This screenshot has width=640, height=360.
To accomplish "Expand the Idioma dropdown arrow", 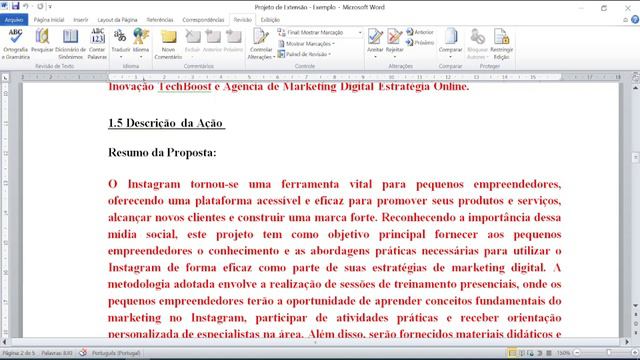I will click(x=141, y=57).
